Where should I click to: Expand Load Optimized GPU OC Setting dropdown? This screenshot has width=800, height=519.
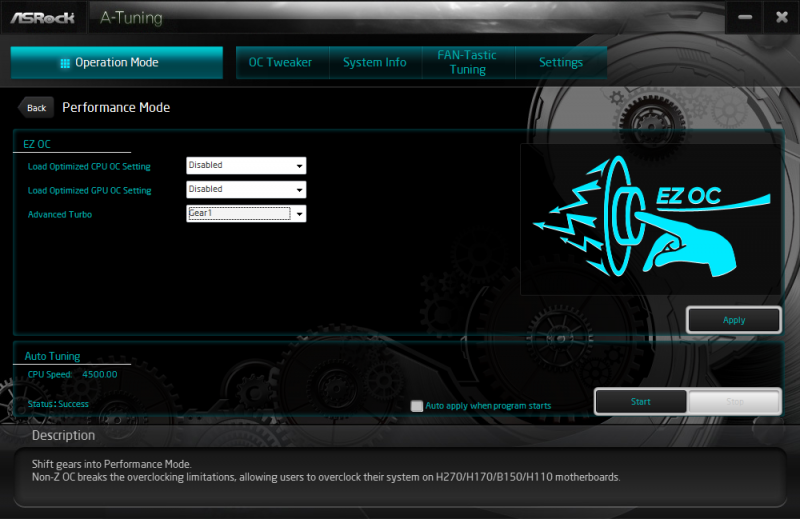tap(246, 189)
